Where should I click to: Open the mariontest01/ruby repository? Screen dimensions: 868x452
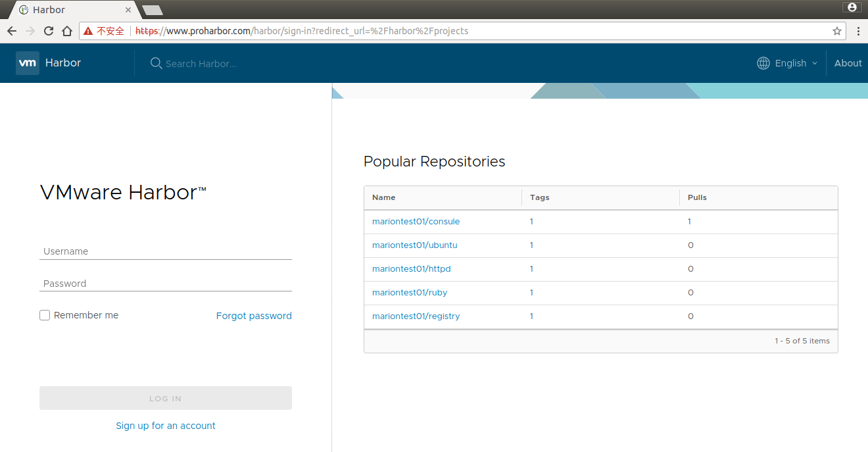(x=410, y=293)
